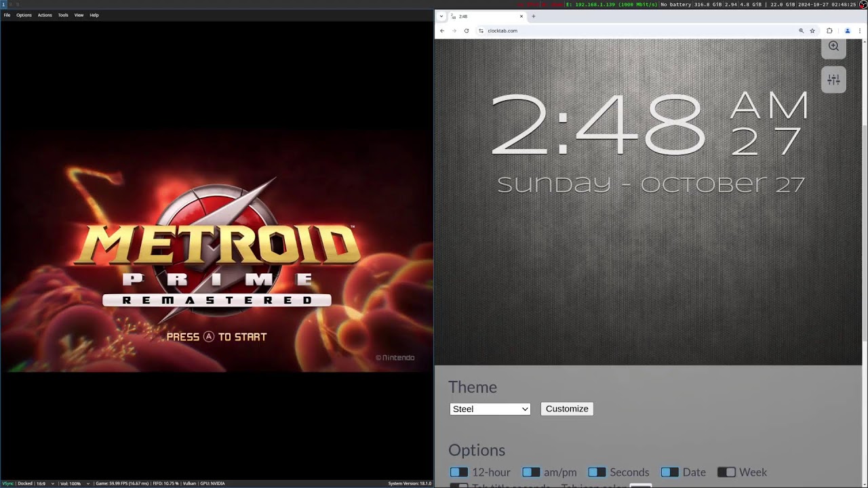Open the emulator Options menu

pos(24,15)
